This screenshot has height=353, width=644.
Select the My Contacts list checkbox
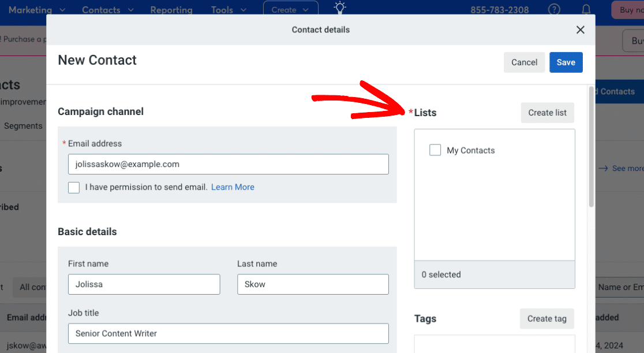(435, 150)
